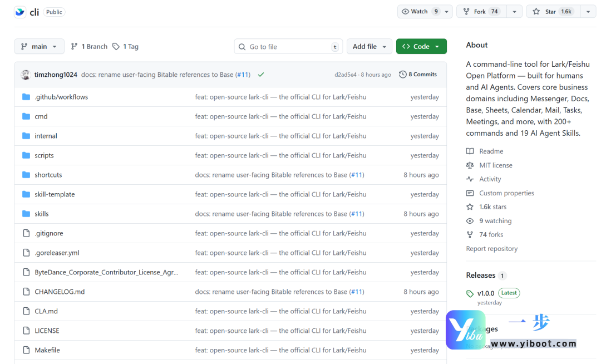The height and width of the screenshot is (364, 601).
Task: Expand the green Code dropdown
Action: click(421, 47)
